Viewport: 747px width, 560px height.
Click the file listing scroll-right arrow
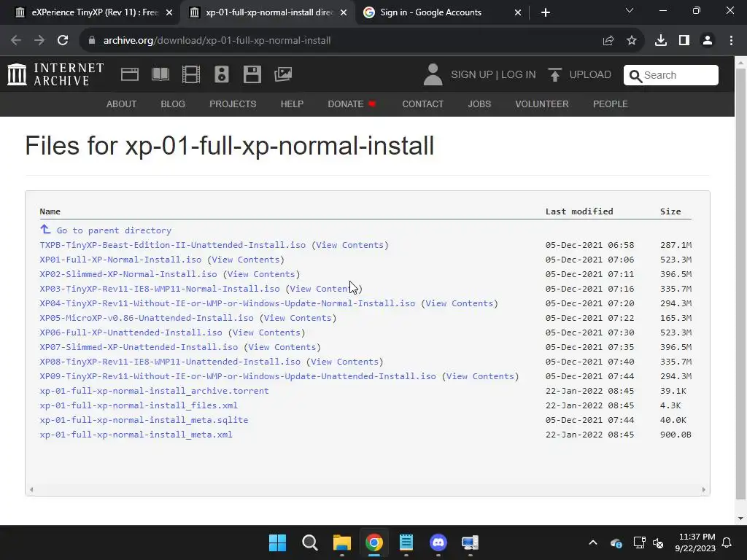[704, 489]
